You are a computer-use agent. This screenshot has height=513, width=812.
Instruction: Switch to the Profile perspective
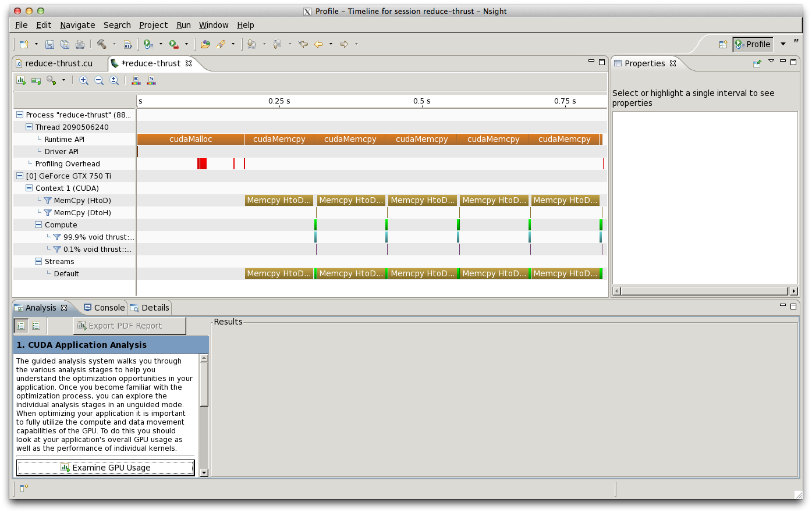coord(753,44)
